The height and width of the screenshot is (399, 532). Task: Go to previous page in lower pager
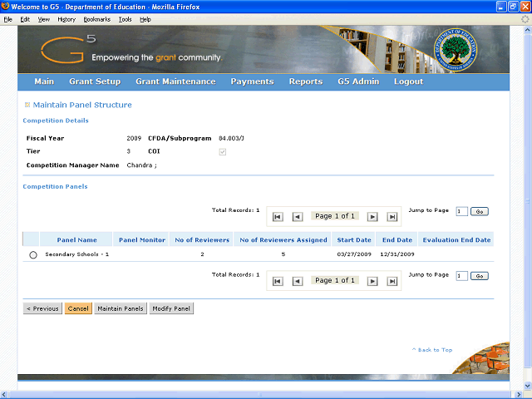pyautogui.click(x=298, y=281)
